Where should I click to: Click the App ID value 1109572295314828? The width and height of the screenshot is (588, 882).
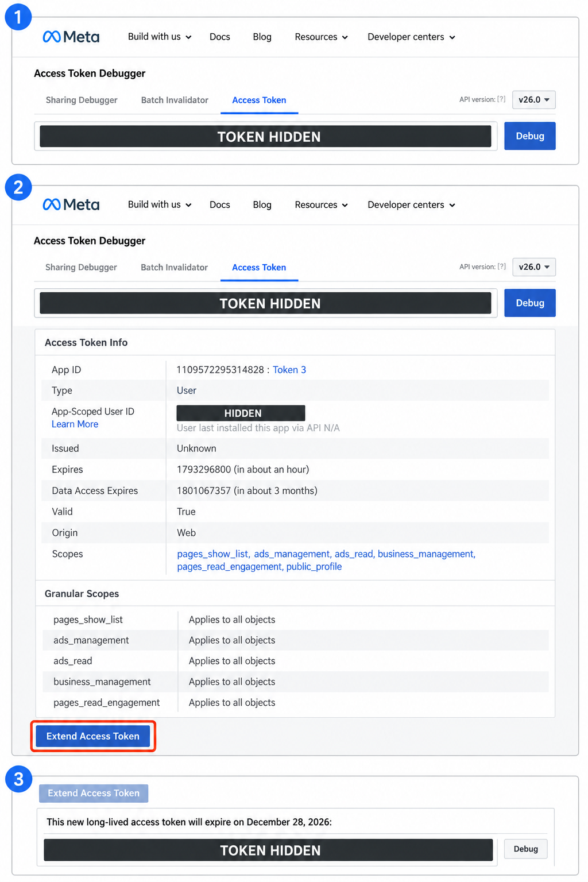tap(220, 370)
